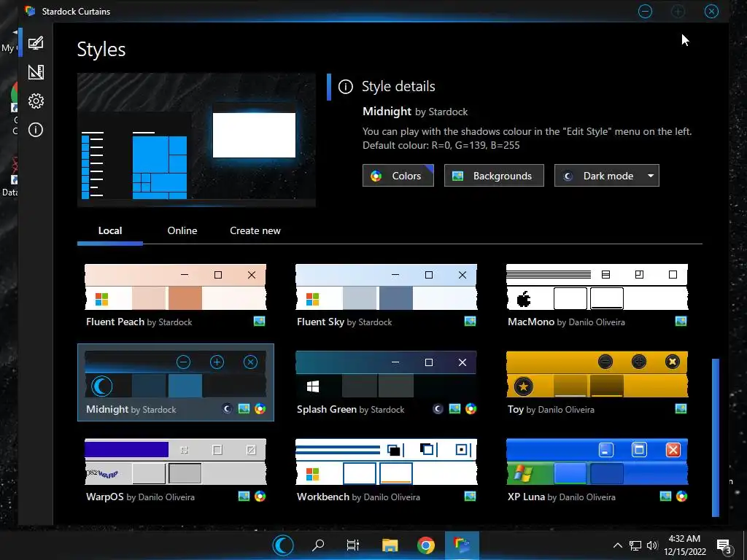
Task: Select the Workbench style preview
Action: 386,462
